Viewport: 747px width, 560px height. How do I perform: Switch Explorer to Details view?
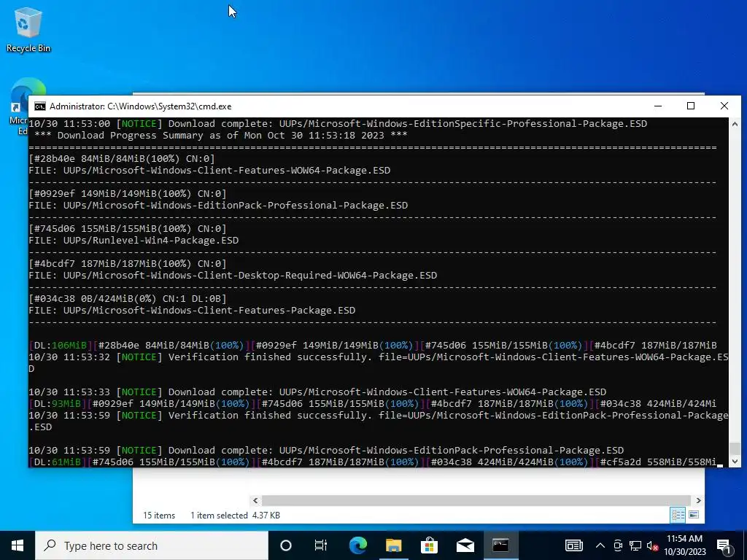(678, 515)
